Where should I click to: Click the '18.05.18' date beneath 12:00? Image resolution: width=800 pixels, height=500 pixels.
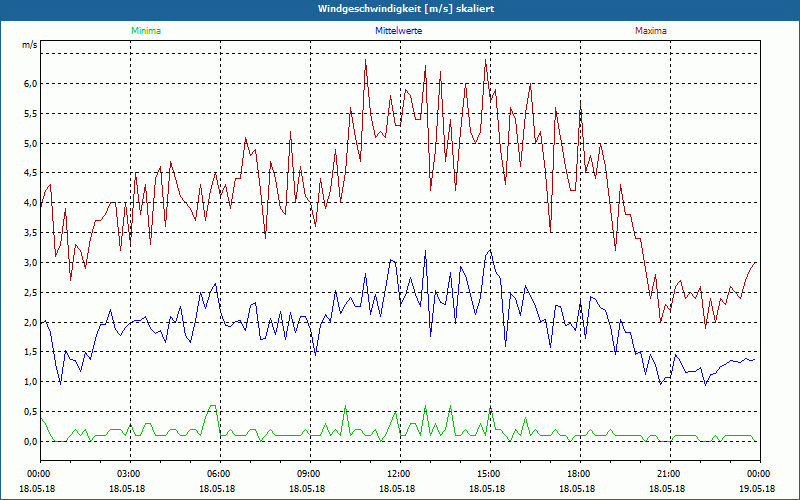397,488
